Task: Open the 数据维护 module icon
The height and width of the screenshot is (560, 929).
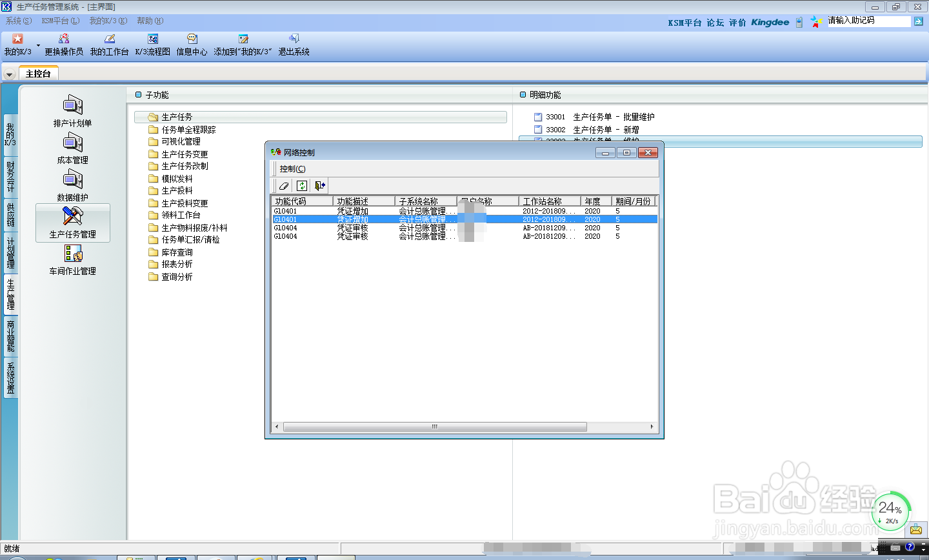Action: pos(72,186)
